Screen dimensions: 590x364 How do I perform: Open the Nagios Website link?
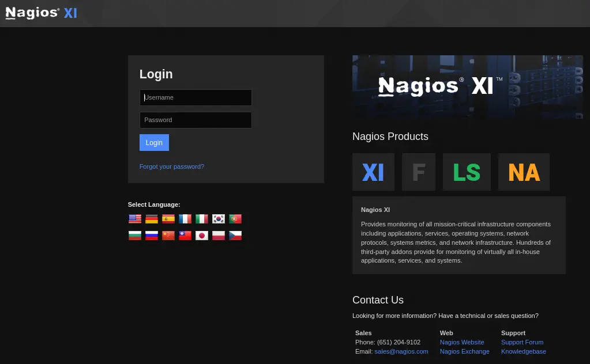pos(462,342)
